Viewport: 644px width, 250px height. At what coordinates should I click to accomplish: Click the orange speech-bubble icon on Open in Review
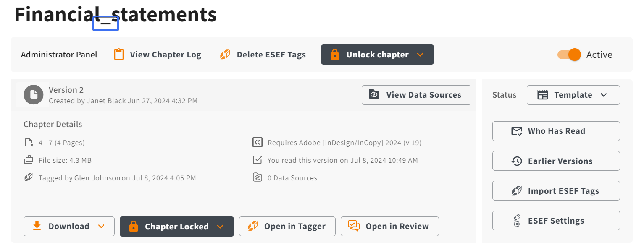pyautogui.click(x=354, y=226)
